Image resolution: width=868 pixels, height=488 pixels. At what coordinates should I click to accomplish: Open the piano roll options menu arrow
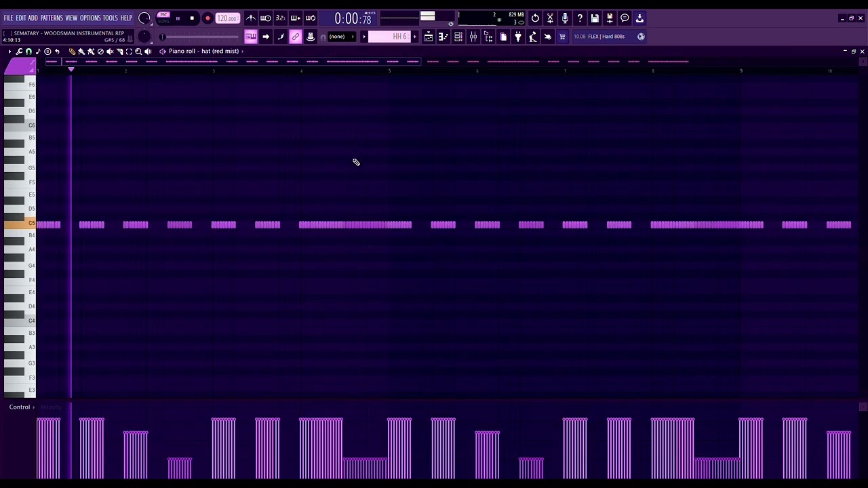point(9,52)
